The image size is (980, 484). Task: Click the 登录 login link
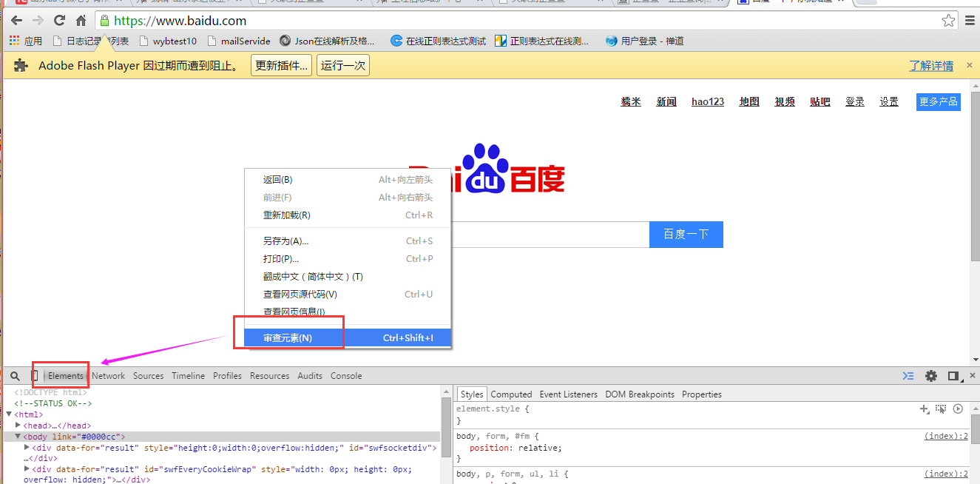(855, 102)
